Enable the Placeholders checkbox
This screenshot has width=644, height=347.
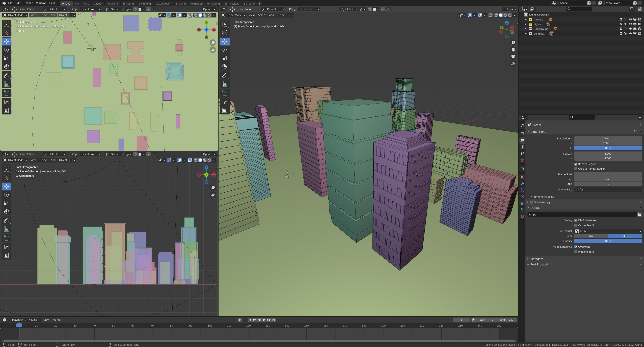pos(576,252)
